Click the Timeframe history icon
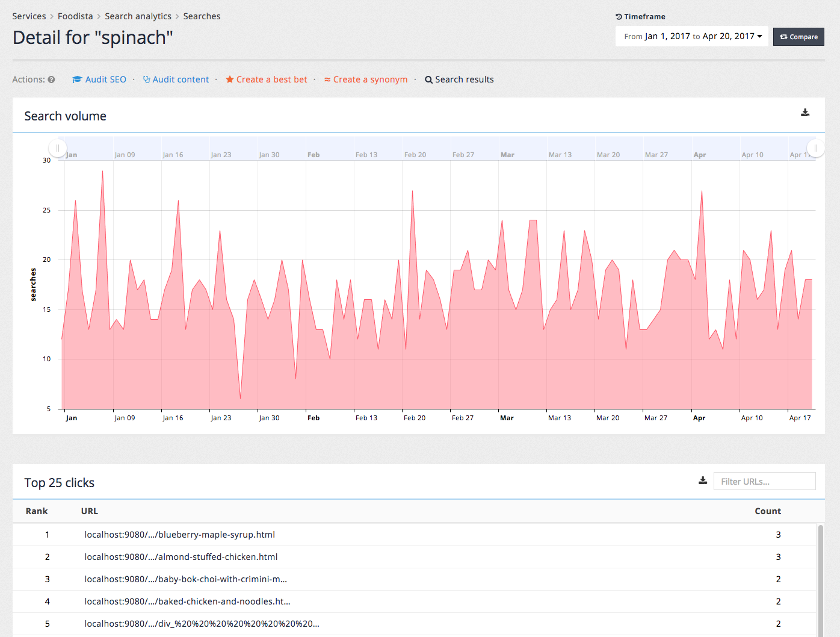The width and height of the screenshot is (840, 637). pyautogui.click(x=619, y=16)
